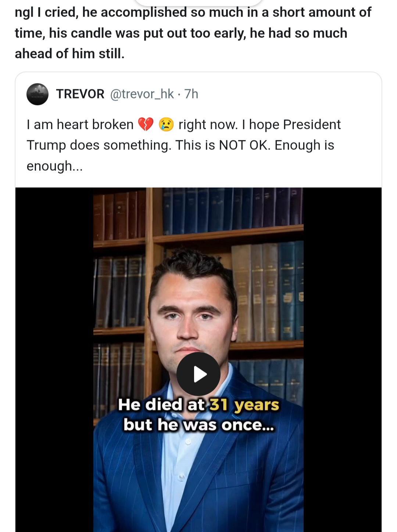Play the video in the quoted post
Screen dimensions: 397x532
click(x=198, y=374)
